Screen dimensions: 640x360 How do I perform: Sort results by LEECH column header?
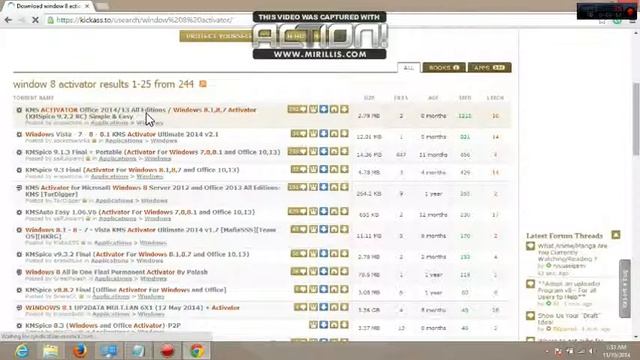point(495,98)
